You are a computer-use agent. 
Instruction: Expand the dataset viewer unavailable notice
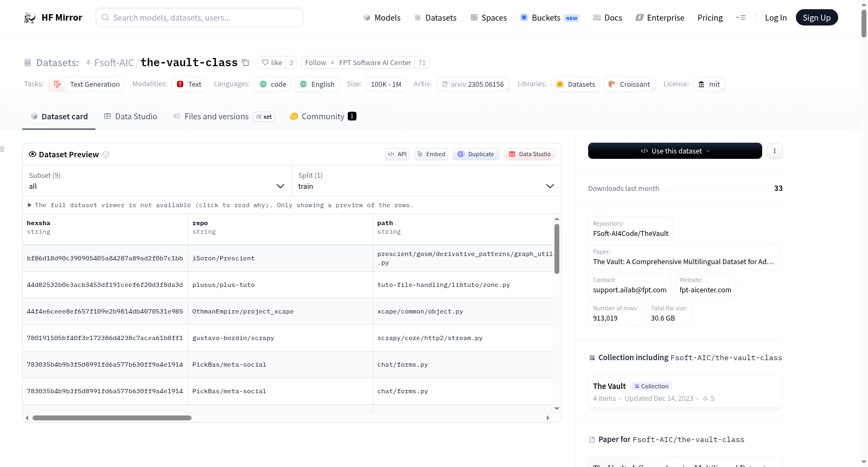coord(220,205)
